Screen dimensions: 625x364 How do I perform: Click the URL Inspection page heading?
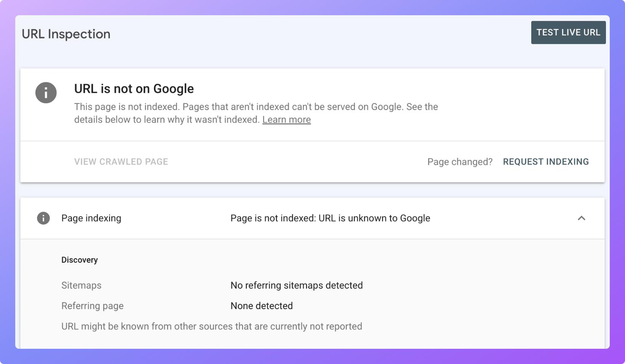[66, 34]
